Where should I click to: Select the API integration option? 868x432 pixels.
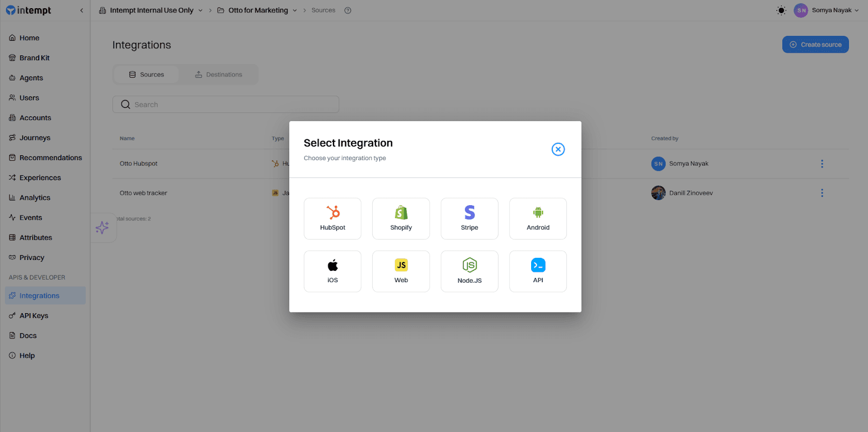coord(538,271)
